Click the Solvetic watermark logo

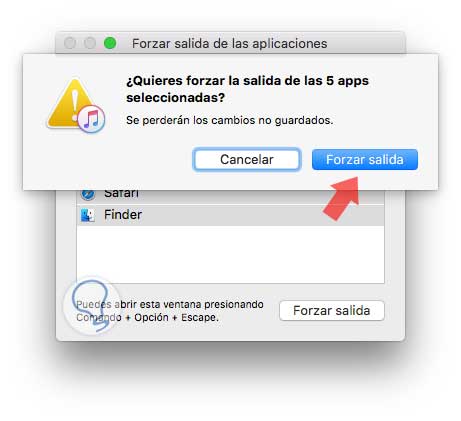(91, 305)
